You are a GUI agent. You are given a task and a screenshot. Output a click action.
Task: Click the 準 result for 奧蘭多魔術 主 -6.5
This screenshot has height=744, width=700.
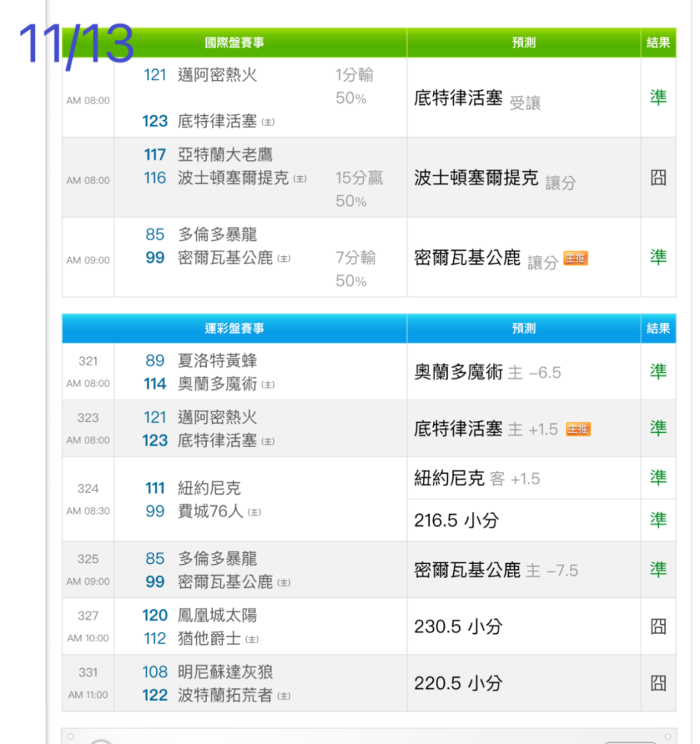(x=658, y=371)
